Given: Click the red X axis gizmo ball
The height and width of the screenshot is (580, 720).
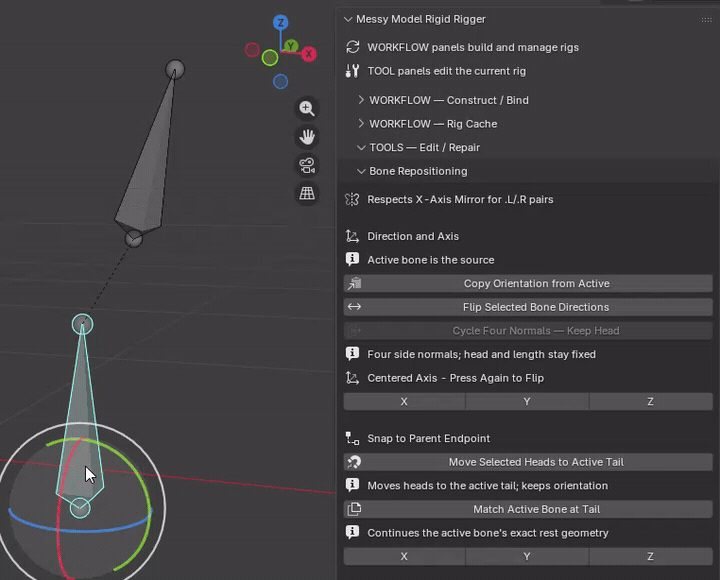Looking at the screenshot, I should coord(309,54).
